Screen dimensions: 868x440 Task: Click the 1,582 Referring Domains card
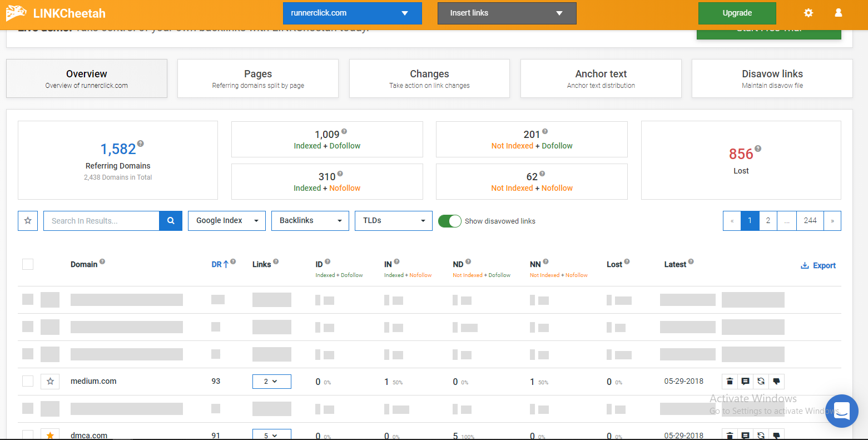point(118,160)
